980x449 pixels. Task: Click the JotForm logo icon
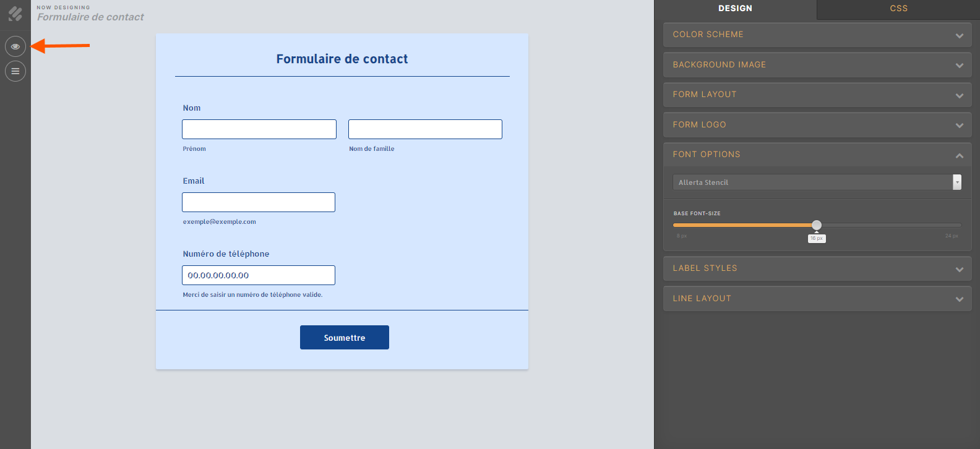pyautogui.click(x=15, y=14)
